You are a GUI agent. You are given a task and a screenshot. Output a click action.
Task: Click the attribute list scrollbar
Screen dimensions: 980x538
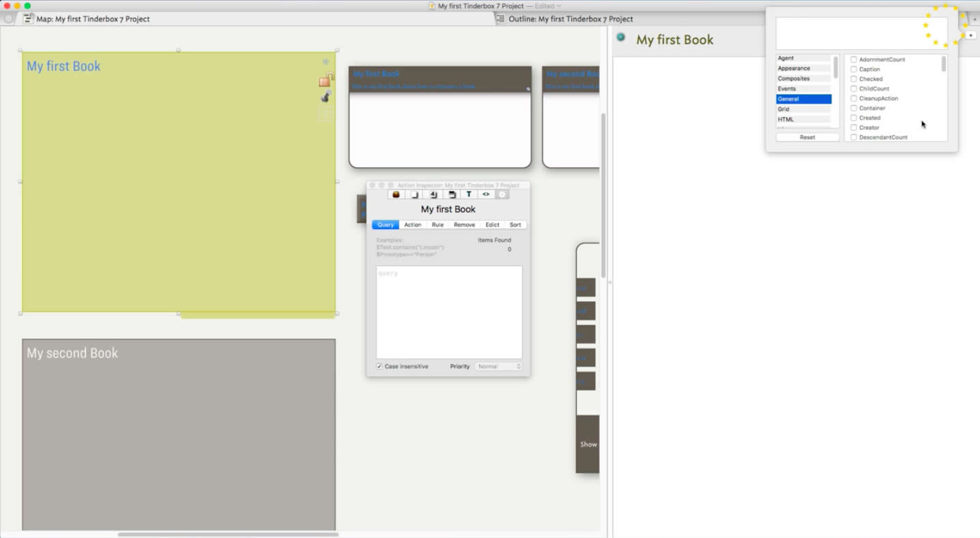click(944, 64)
